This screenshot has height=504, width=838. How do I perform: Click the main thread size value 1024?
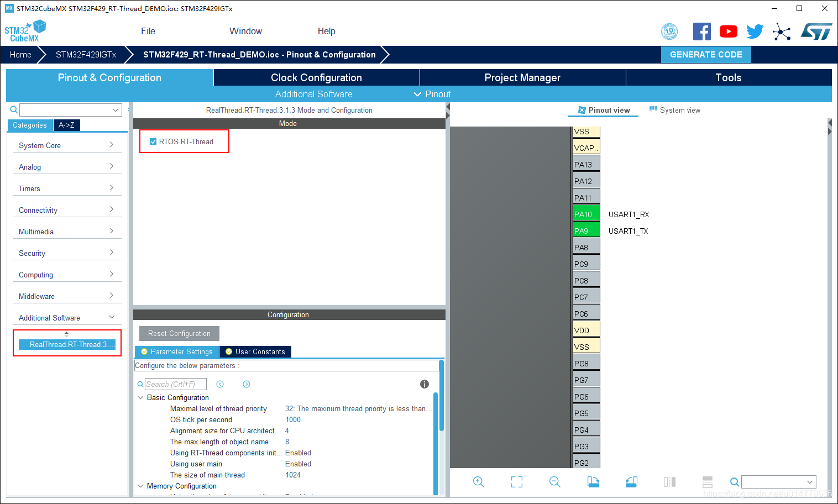point(293,475)
